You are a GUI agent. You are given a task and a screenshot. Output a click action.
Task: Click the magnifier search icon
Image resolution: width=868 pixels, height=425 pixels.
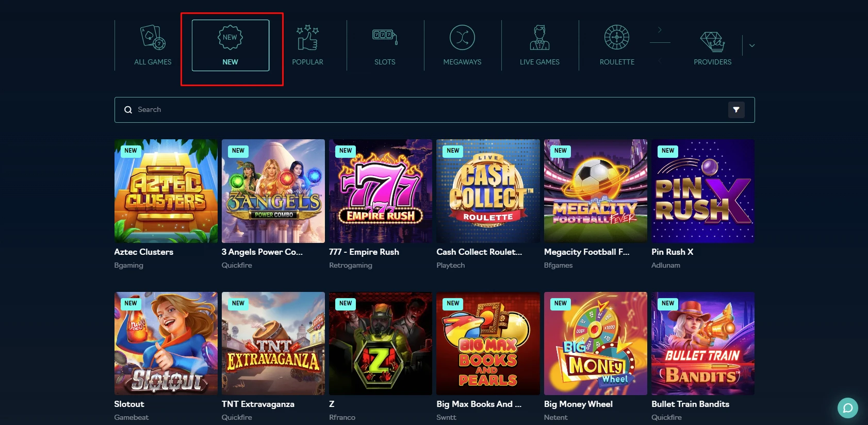coord(128,110)
